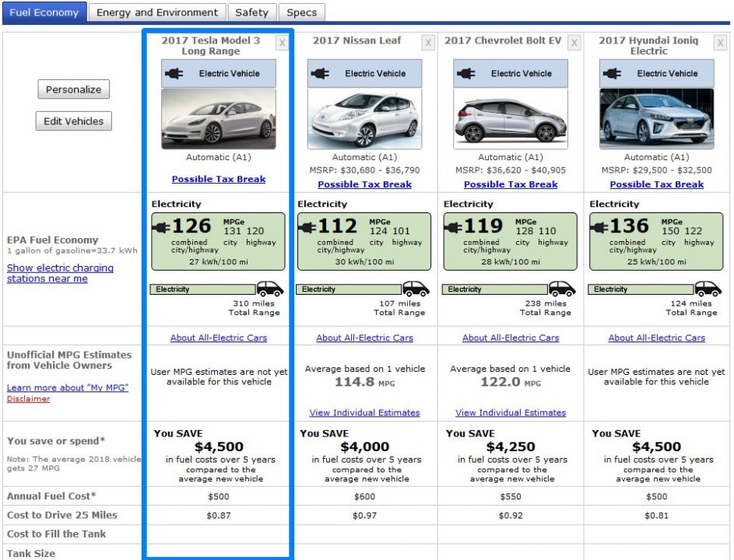Open the Chevrolet Bolt EV photo
The image size is (734, 560).
(x=511, y=119)
